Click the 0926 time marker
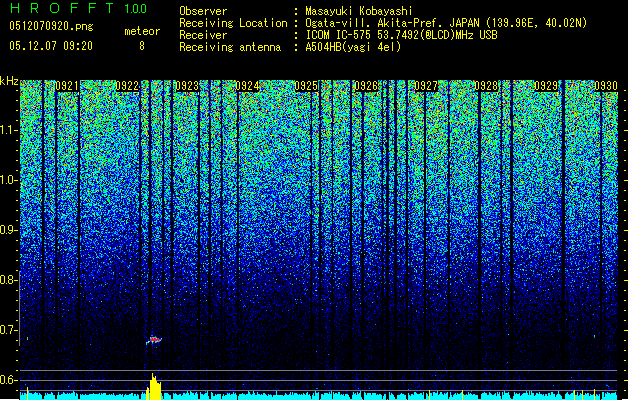This screenshot has width=629, height=400. pyautogui.click(x=366, y=86)
